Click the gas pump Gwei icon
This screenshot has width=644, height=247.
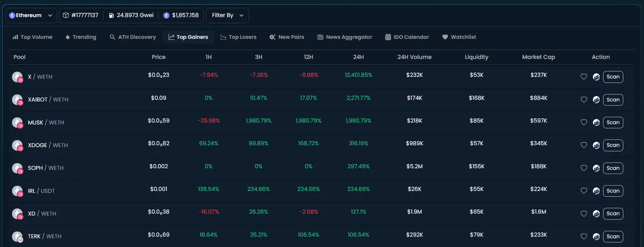(x=111, y=16)
